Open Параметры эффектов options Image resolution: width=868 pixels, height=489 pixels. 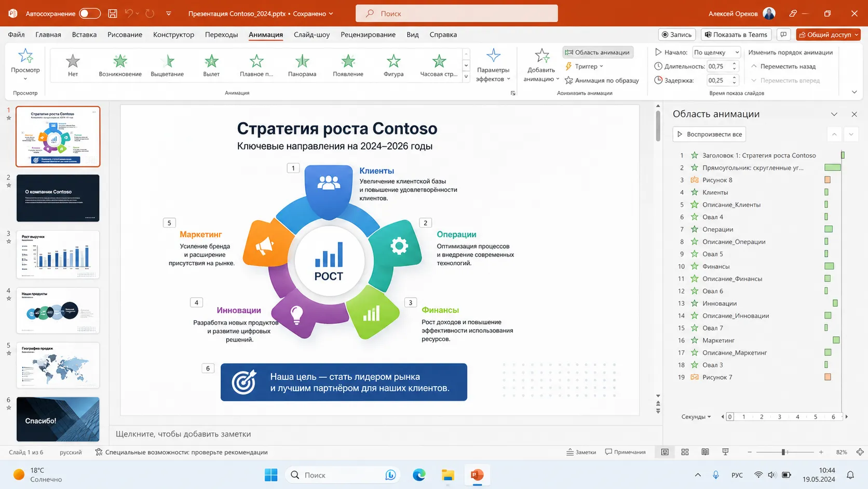[x=493, y=65]
